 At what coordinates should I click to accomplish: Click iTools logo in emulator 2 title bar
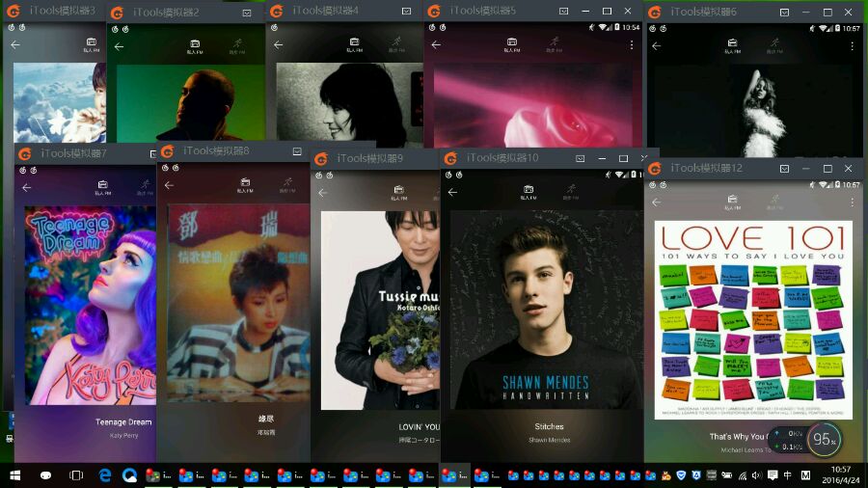pyautogui.click(x=117, y=13)
